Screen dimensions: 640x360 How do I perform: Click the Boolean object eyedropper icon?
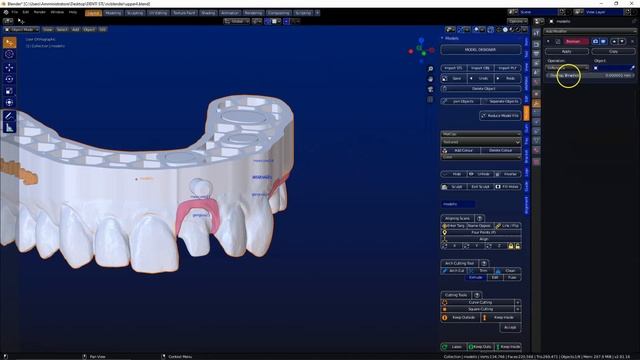point(632,68)
